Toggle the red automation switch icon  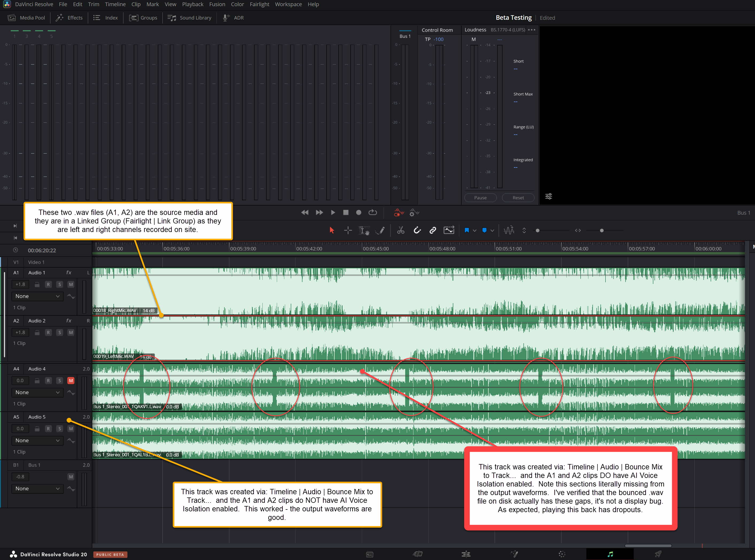tap(398, 213)
